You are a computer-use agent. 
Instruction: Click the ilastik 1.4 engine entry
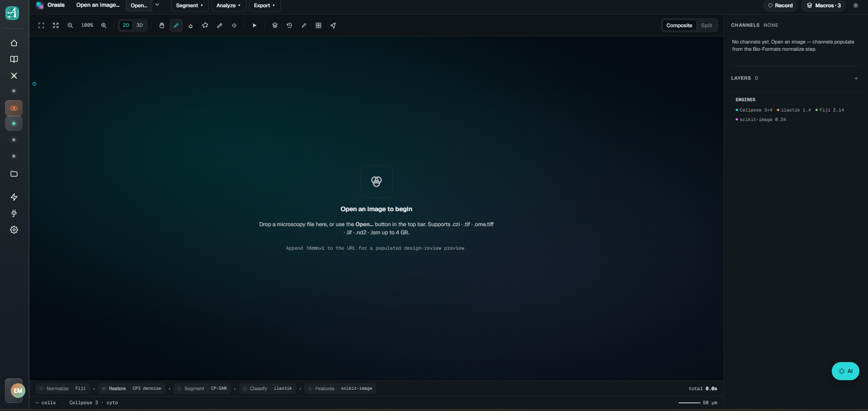[794, 110]
